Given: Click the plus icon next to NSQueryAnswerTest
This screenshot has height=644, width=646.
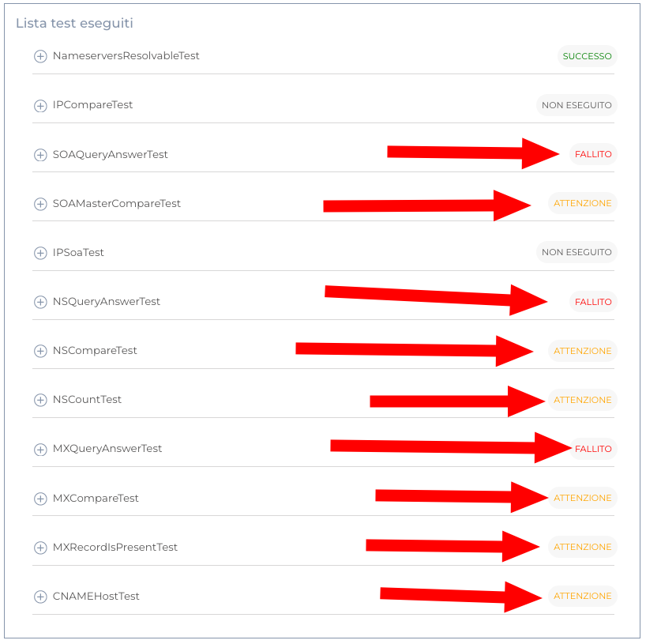Looking at the screenshot, I should [40, 302].
